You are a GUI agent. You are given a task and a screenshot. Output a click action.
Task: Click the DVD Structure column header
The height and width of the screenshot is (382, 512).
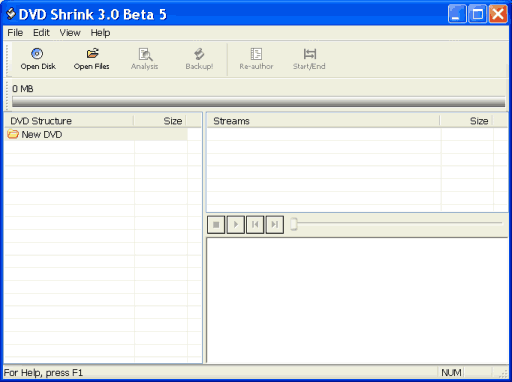click(69, 121)
